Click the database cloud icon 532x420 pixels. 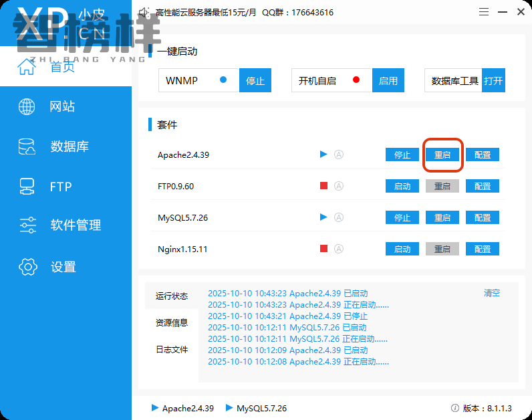(27, 146)
